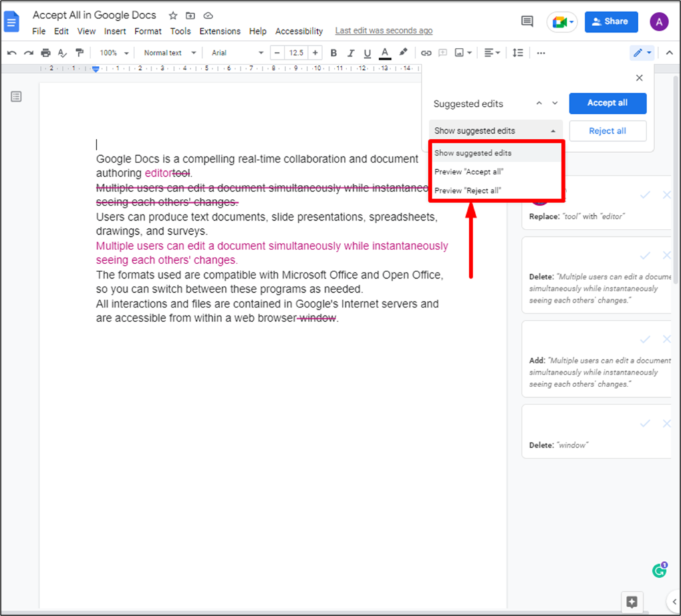The image size is (681, 616).
Task: Show the side panel chevron
Action: click(674, 601)
